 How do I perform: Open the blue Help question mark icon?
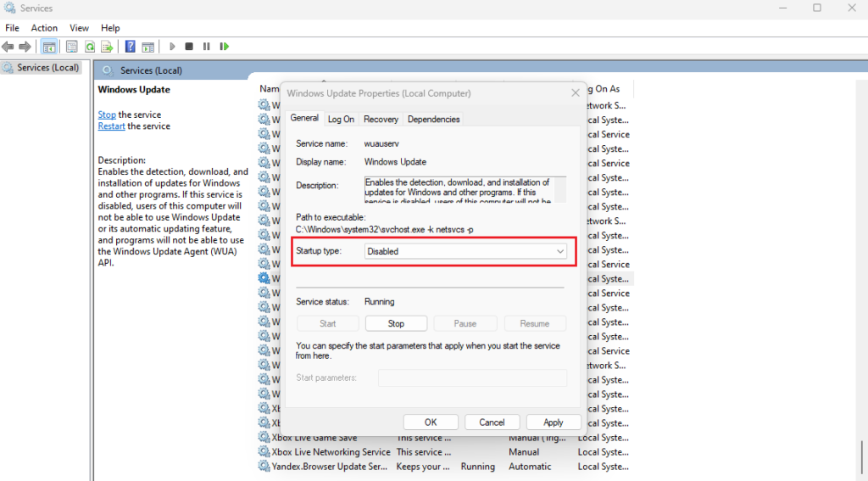pos(131,47)
